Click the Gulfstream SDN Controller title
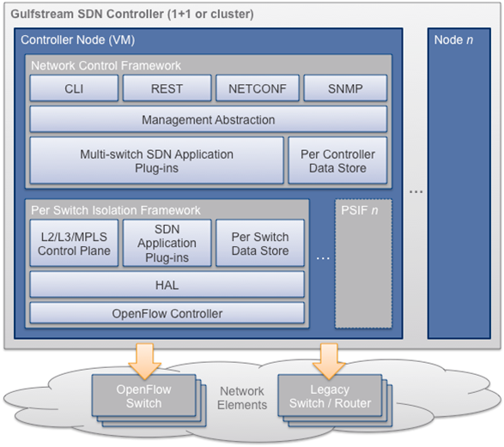The height and width of the screenshot is (447, 504). coord(132,14)
